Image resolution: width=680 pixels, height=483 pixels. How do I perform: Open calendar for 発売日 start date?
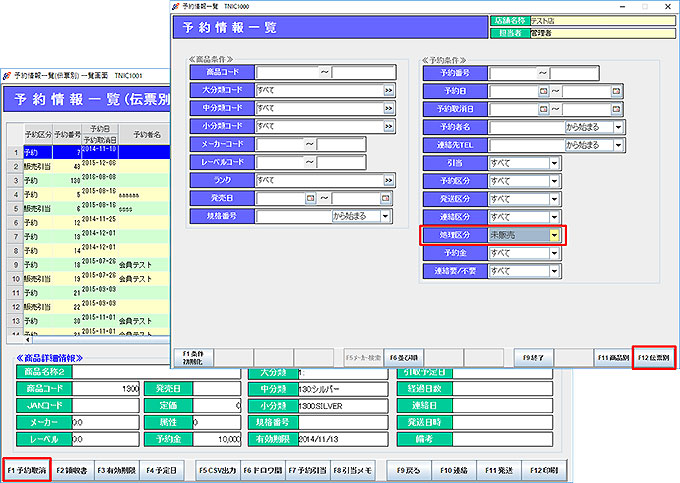point(311,198)
